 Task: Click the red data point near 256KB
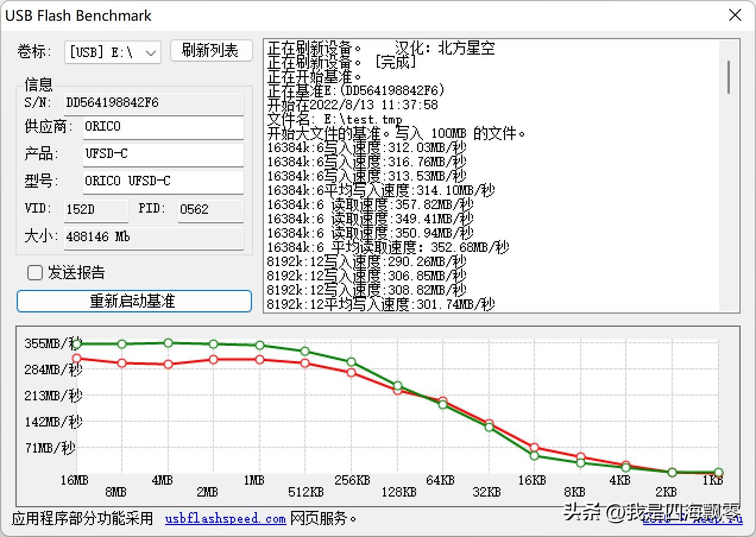pyautogui.click(x=352, y=372)
